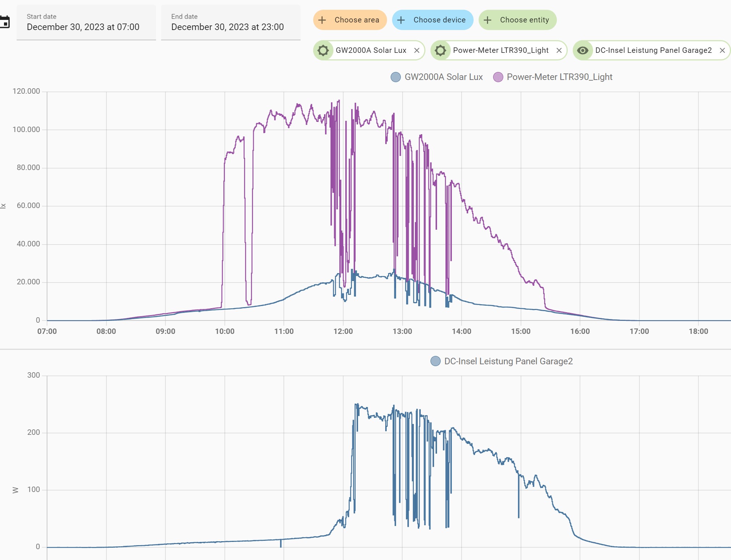The height and width of the screenshot is (560, 731).
Task: Click the calendar date picker icon
Action: (5, 22)
